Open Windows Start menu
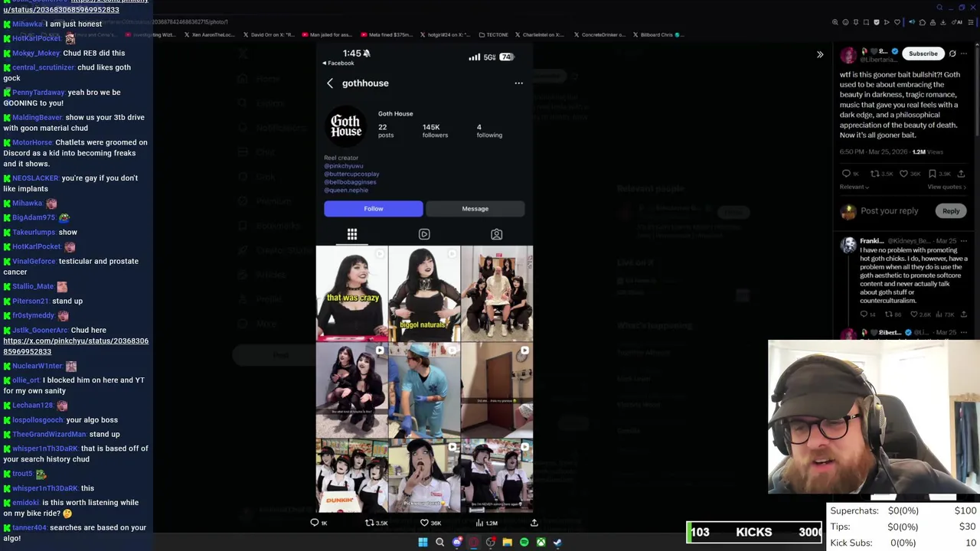Screen dimensions: 980x551 [423, 543]
